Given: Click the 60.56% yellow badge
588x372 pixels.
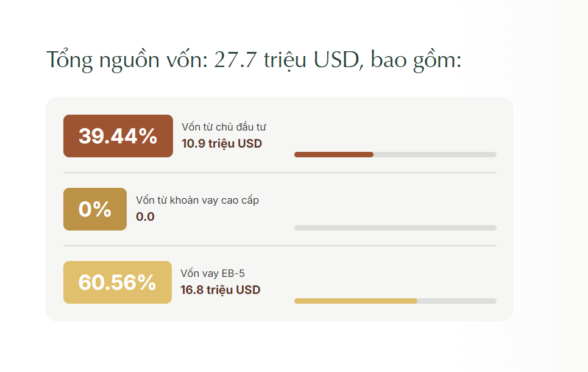Looking at the screenshot, I should coord(118,282).
